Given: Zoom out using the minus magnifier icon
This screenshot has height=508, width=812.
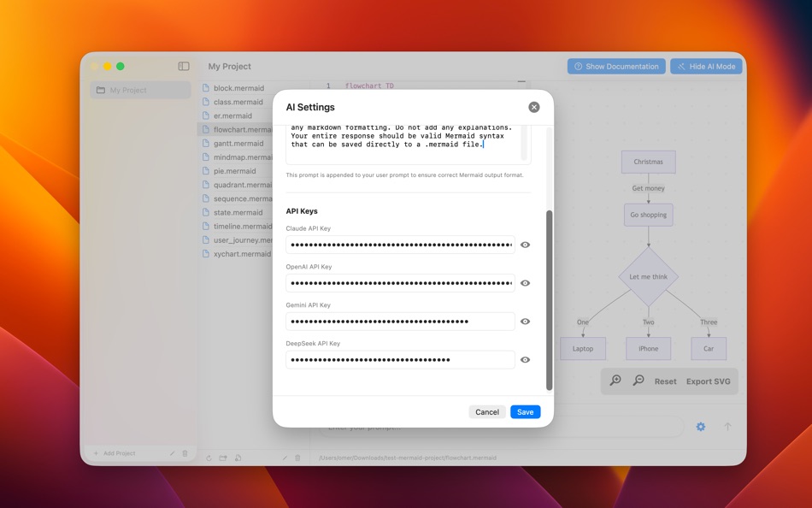Looking at the screenshot, I should tap(638, 380).
